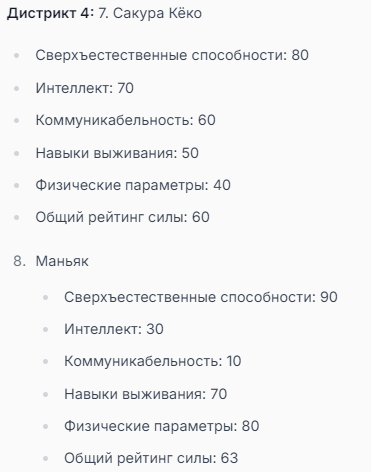Viewport: 371px width, 472px height.
Task: Click 'Навыки выживания: 50' text
Action: [117, 153]
